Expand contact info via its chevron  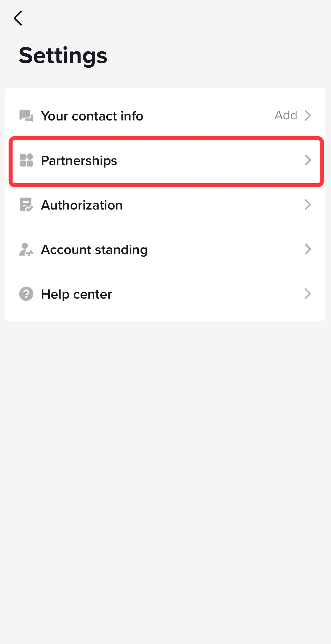coord(308,116)
